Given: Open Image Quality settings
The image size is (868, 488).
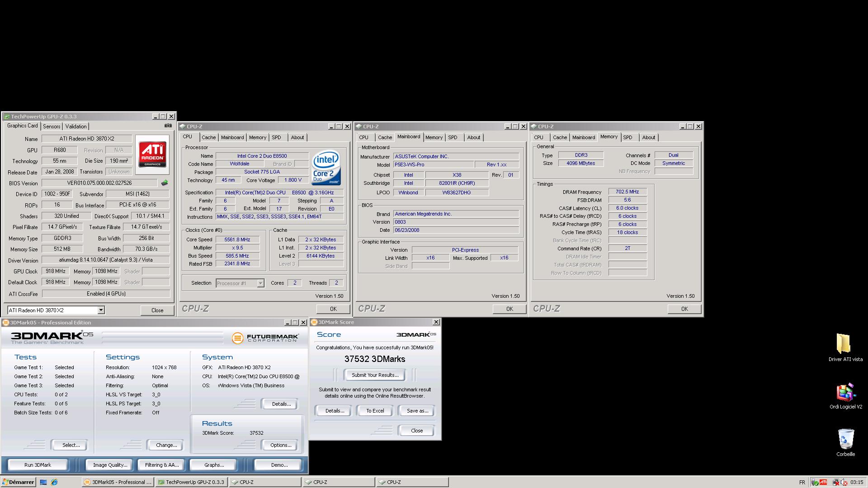Looking at the screenshot, I should [110, 465].
